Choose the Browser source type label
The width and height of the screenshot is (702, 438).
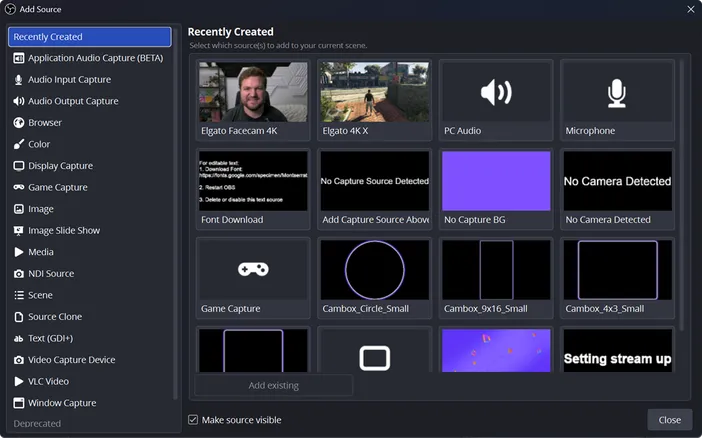[45, 123]
